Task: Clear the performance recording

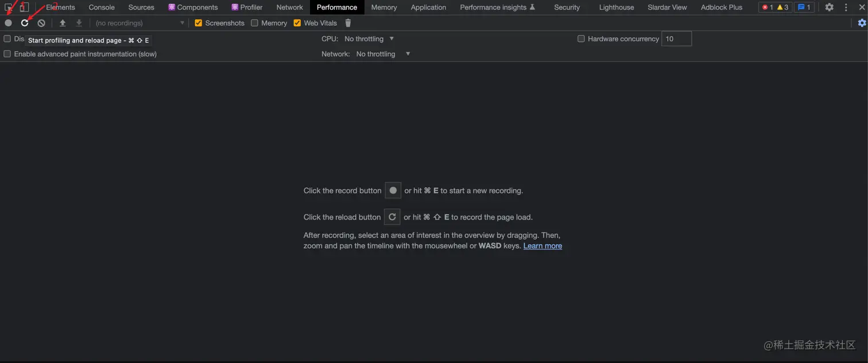Action: point(41,23)
